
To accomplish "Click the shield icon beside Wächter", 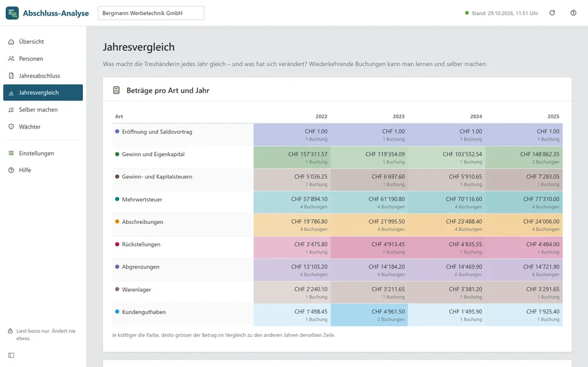I will (11, 127).
